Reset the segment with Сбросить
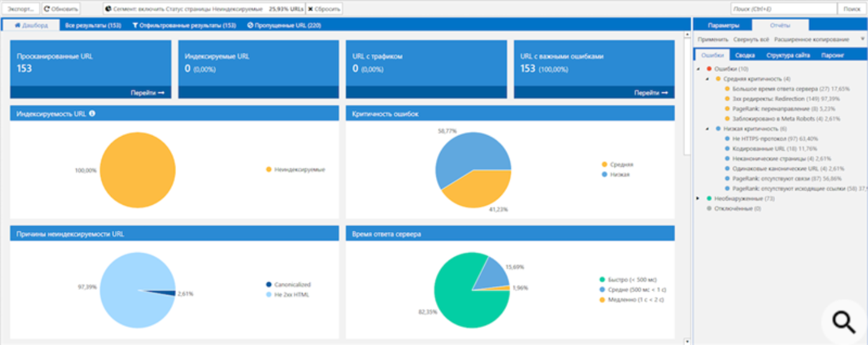The image size is (868, 345). (x=324, y=9)
